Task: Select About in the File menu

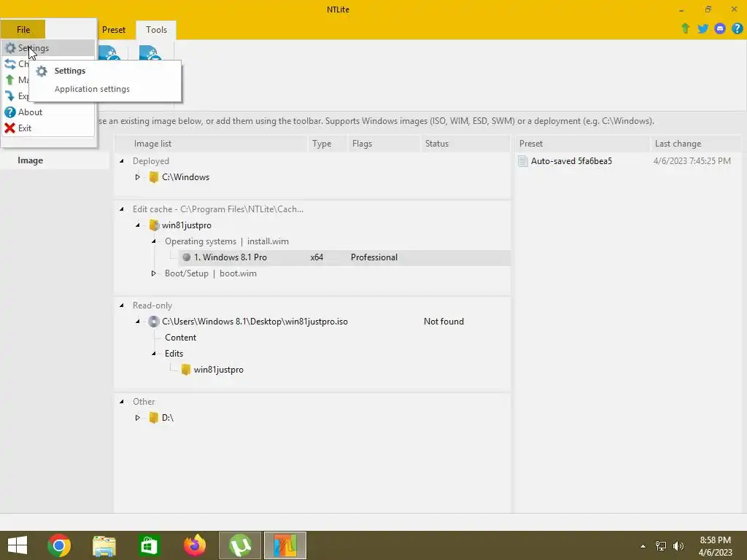Action: click(x=47, y=112)
